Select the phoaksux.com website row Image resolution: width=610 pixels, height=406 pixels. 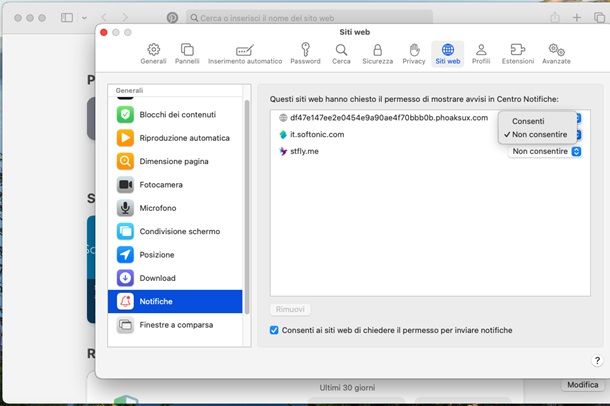[x=430, y=118]
